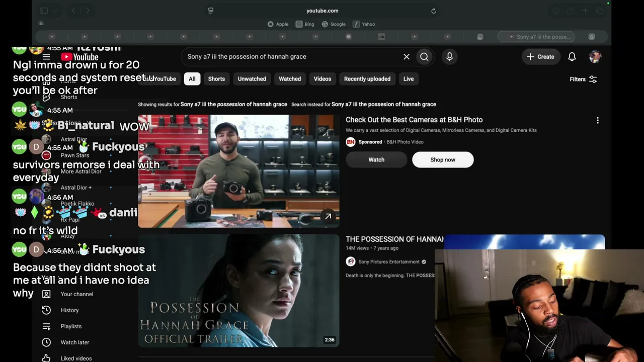Click the B&H channel logo icon
Screen dimensions: 644x362
pos(351,142)
